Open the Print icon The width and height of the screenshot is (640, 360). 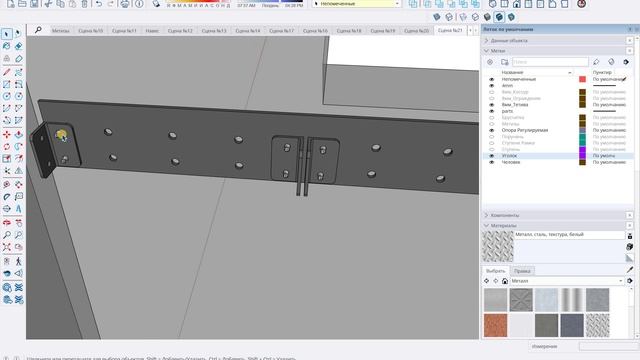click(125, 4)
